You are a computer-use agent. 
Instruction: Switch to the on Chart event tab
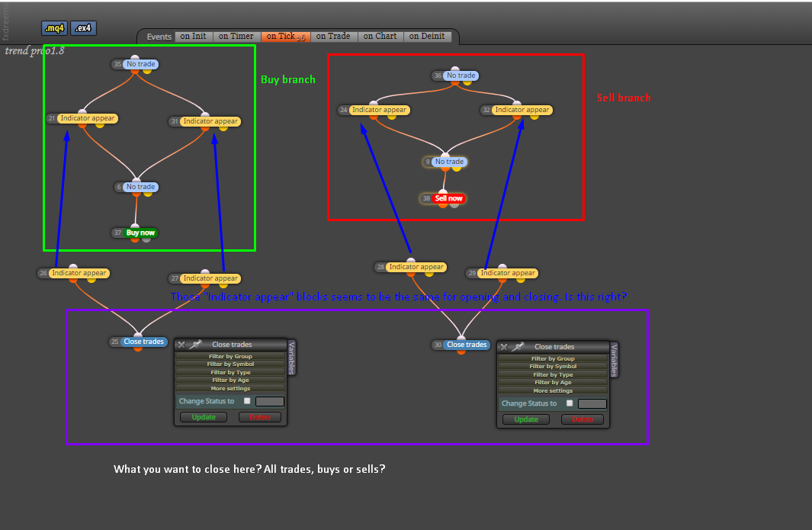click(380, 37)
